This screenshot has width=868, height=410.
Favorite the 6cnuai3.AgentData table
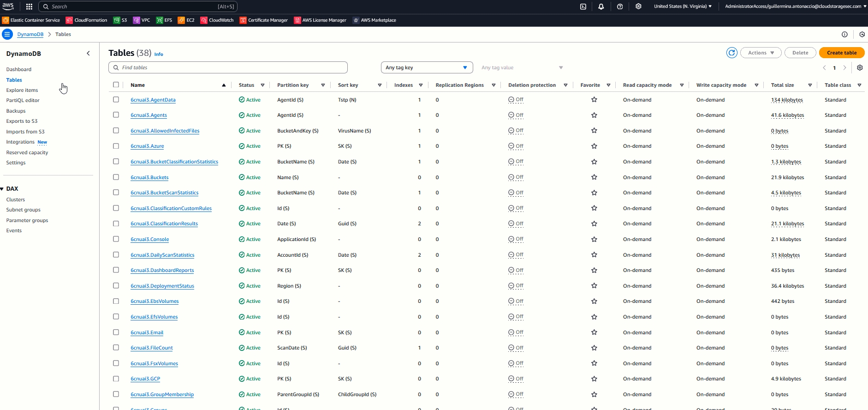(594, 100)
